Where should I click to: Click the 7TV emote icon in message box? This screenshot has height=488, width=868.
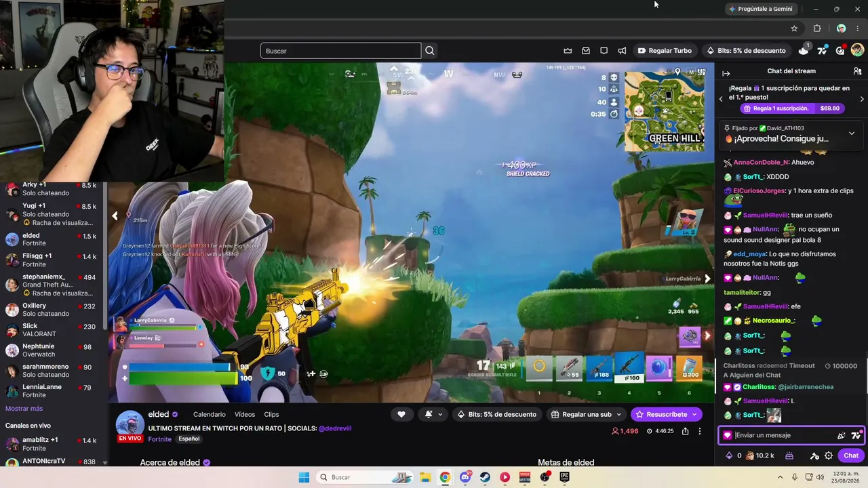[x=855, y=435]
